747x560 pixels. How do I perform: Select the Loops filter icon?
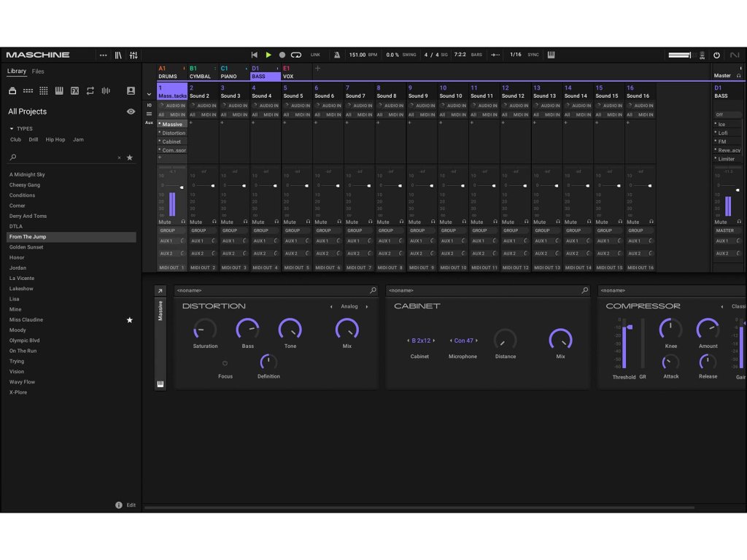pyautogui.click(x=90, y=90)
